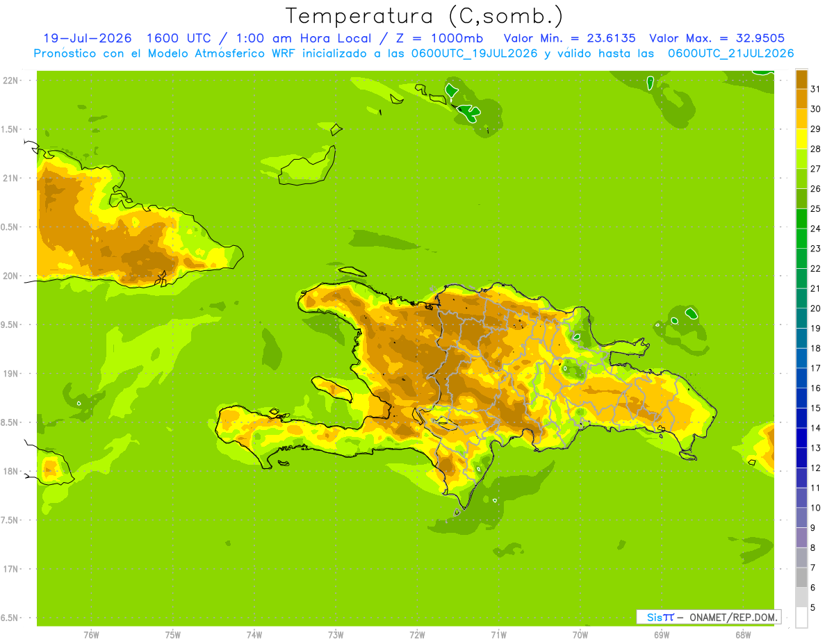Click the 5 label on the color scale
This screenshot has height=644, width=834.
click(813, 607)
